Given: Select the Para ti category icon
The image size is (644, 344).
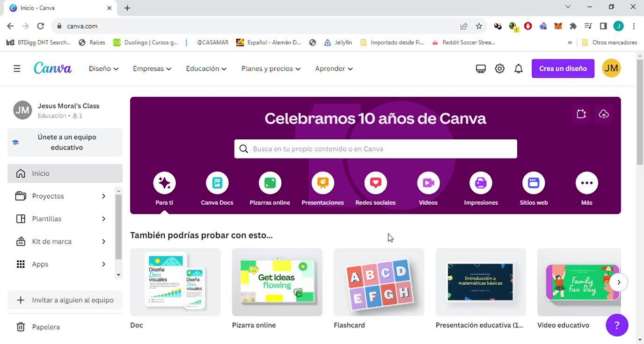Looking at the screenshot, I should [x=164, y=183].
